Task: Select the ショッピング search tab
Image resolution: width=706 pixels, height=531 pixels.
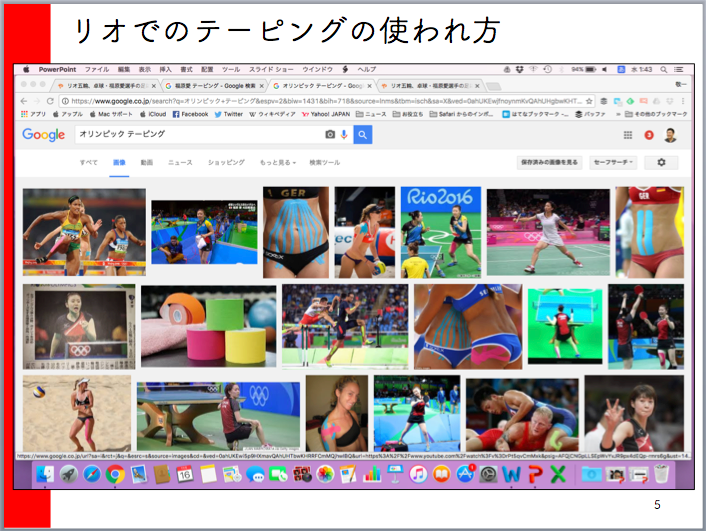Action: coord(226,163)
